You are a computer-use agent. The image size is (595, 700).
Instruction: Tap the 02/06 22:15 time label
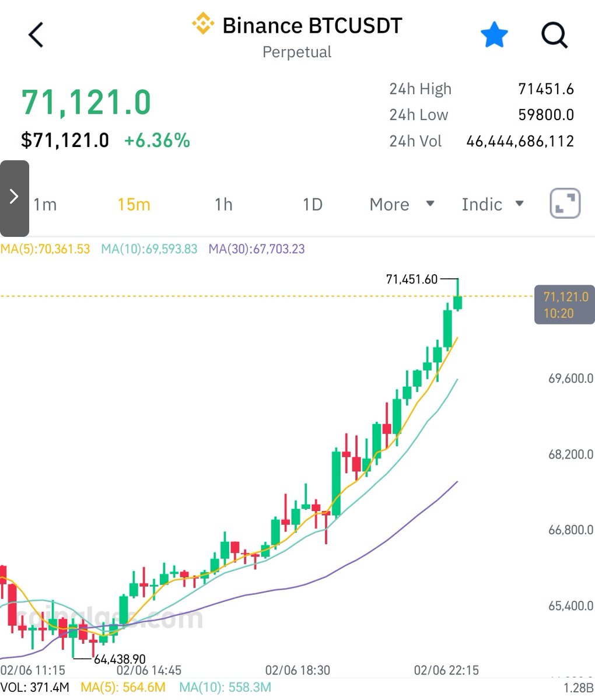click(x=446, y=670)
